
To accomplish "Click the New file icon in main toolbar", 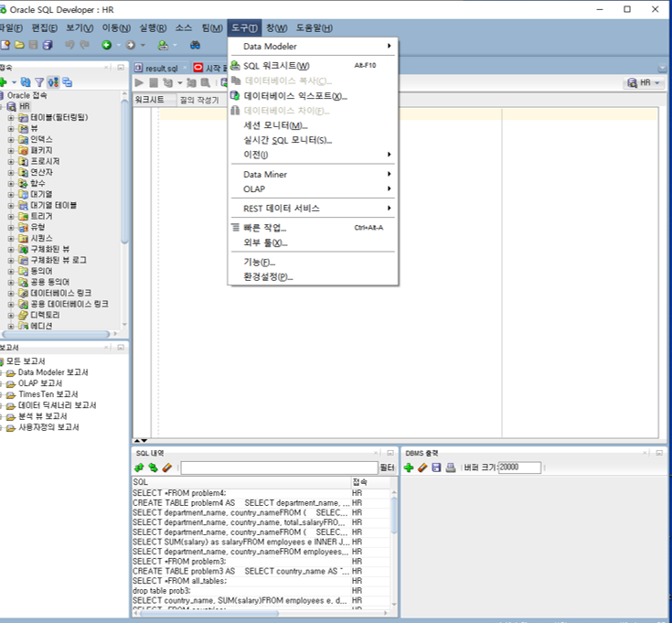I will click(x=5, y=45).
